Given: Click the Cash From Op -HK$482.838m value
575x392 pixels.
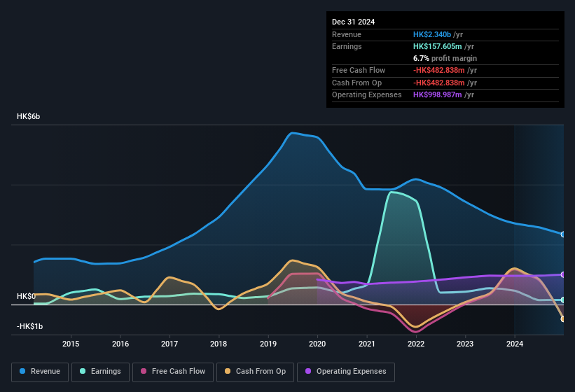Looking at the screenshot, I should [x=439, y=83].
